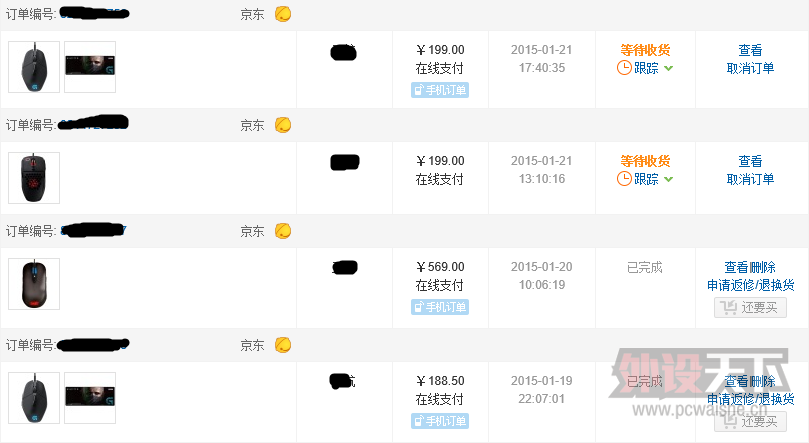Click 取消订单 for the 13:10:16 order
Image resolution: width=809 pixels, height=443 pixels.
(750, 179)
